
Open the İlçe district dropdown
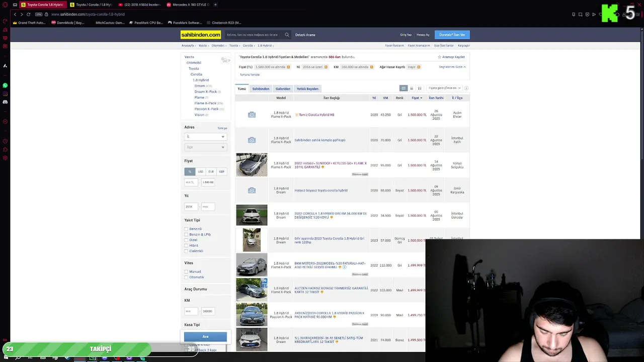[205, 147]
